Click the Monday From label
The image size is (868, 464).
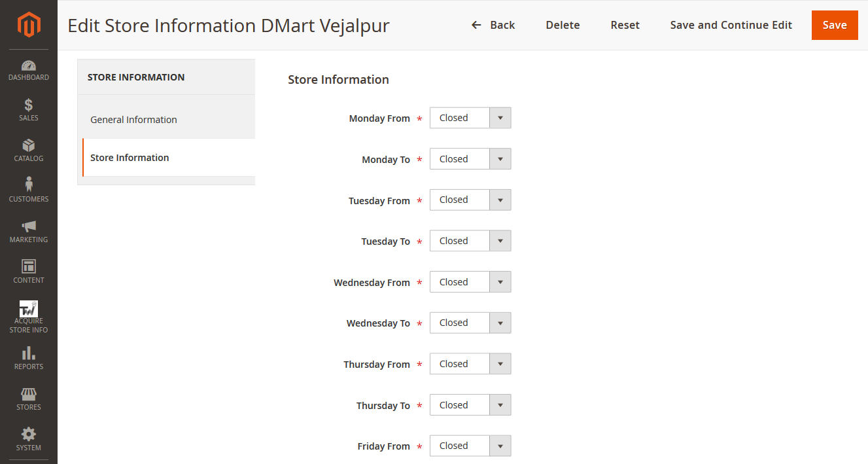[379, 118]
